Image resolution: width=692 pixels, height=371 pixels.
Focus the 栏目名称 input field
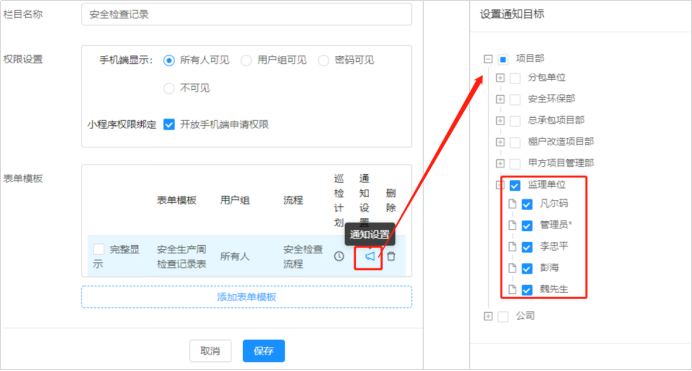tap(246, 14)
